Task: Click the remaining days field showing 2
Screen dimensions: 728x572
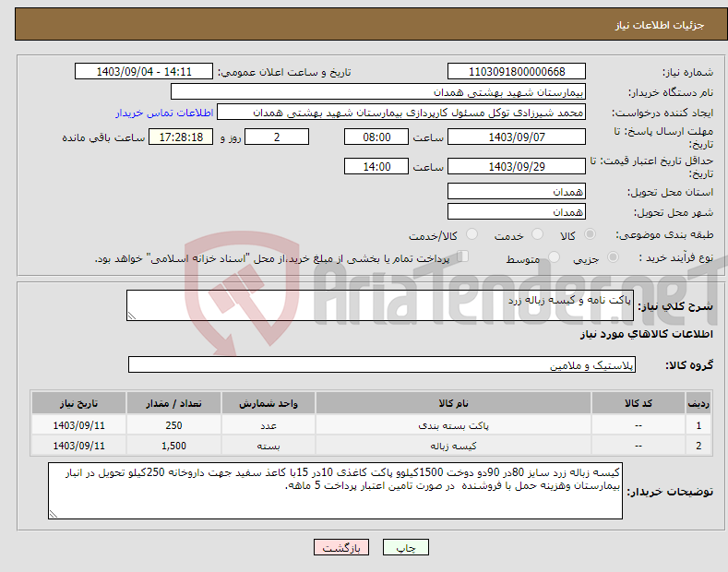Action: [x=277, y=137]
